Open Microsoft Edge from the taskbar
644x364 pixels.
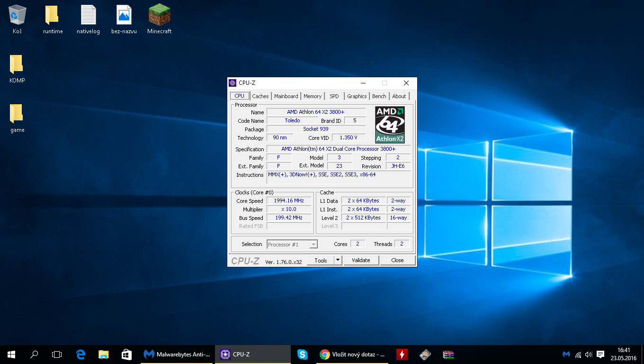pos(80,354)
